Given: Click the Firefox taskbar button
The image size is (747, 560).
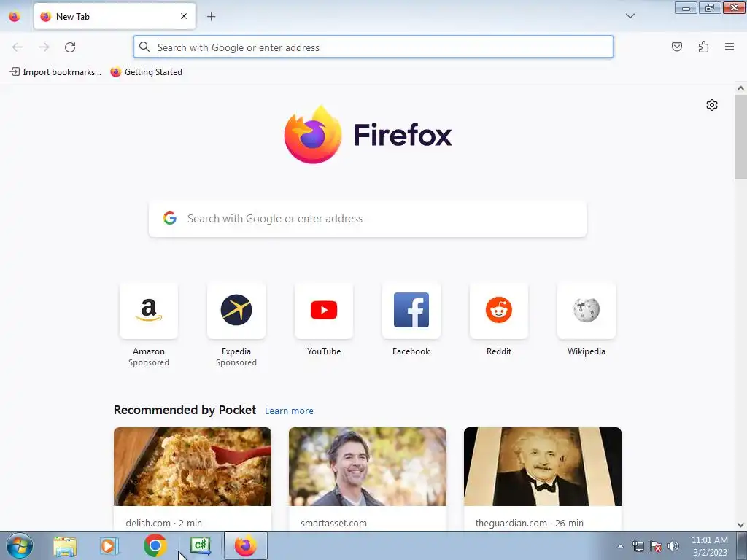Looking at the screenshot, I should pyautogui.click(x=245, y=545).
